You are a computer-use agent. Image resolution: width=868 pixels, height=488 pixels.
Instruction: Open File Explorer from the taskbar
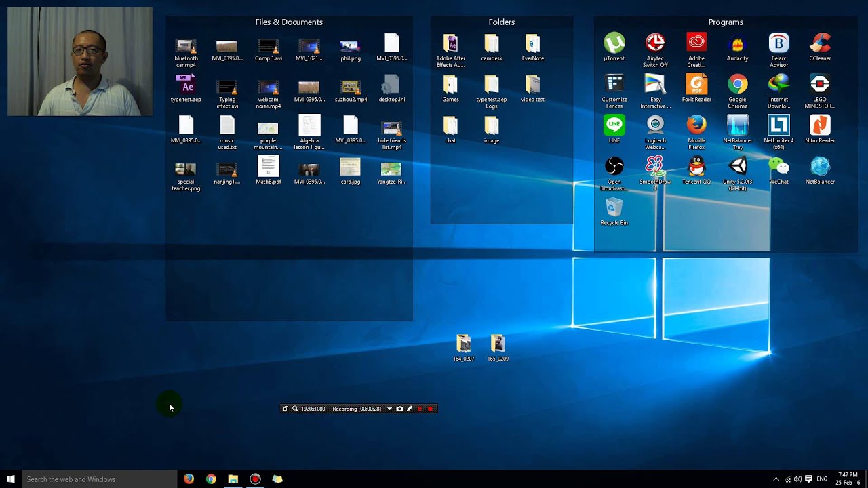233,479
